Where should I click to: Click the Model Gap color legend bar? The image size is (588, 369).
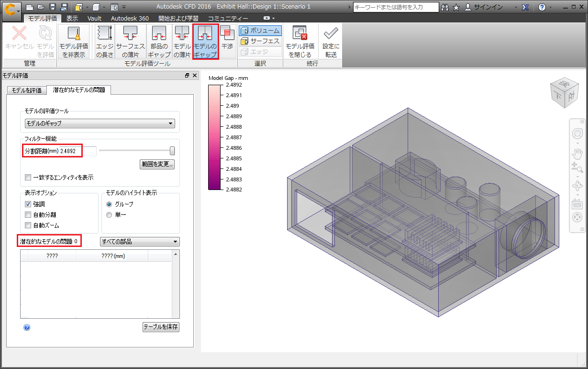pyautogui.click(x=215, y=137)
